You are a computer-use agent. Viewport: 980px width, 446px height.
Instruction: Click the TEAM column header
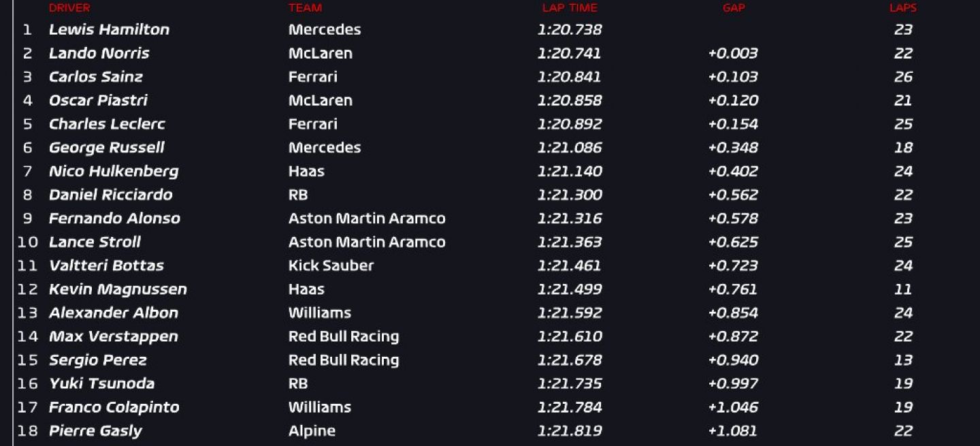[x=305, y=8]
